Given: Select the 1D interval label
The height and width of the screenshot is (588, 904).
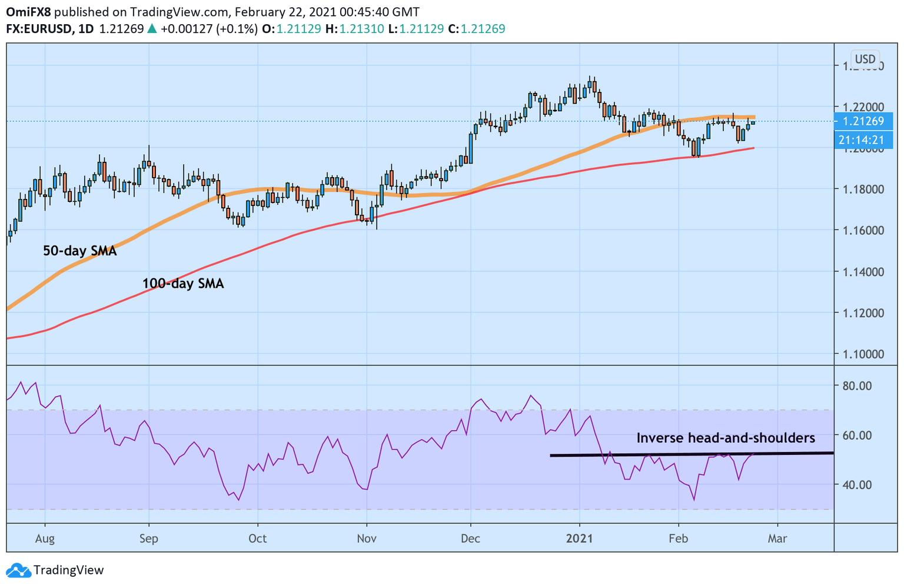Looking at the screenshot, I should (86, 29).
